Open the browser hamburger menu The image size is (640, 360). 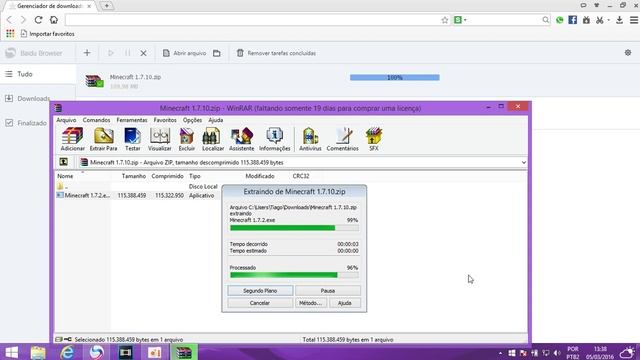[633, 20]
